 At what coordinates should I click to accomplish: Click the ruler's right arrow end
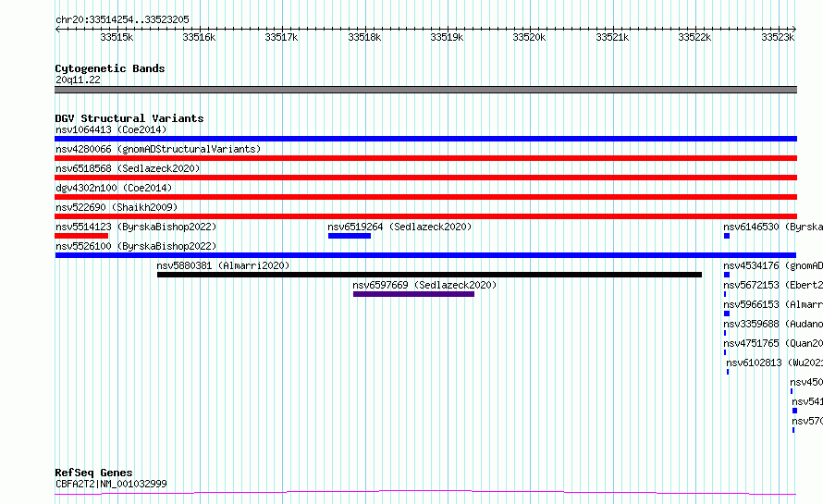(x=794, y=29)
